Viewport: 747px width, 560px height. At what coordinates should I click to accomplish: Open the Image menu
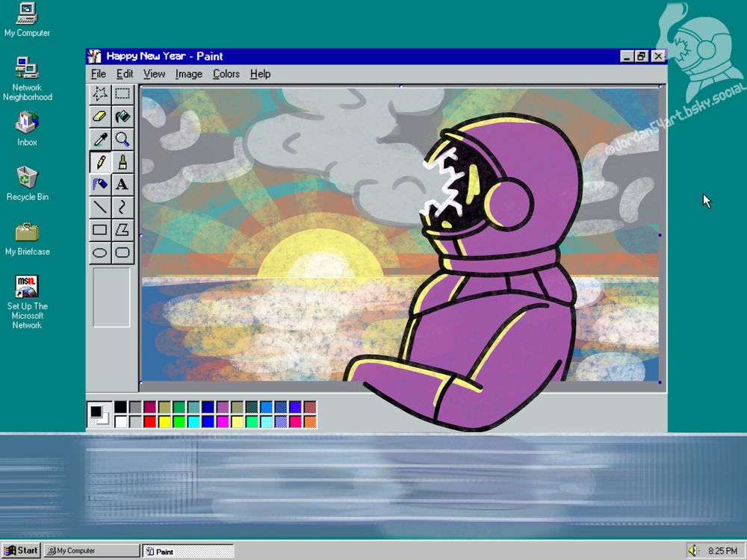(188, 74)
